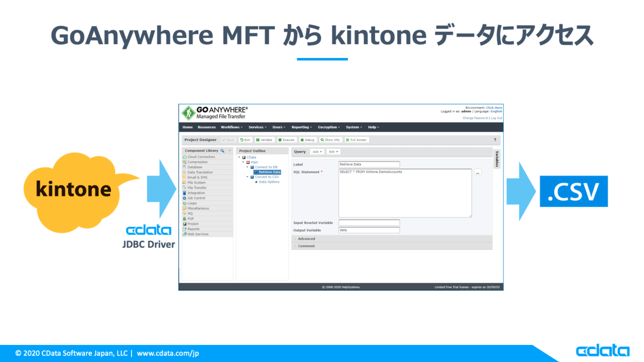Image resolution: width=644 pixels, height=362 pixels.
Task: Click the Full Screen toolbar button
Action: (x=356, y=140)
